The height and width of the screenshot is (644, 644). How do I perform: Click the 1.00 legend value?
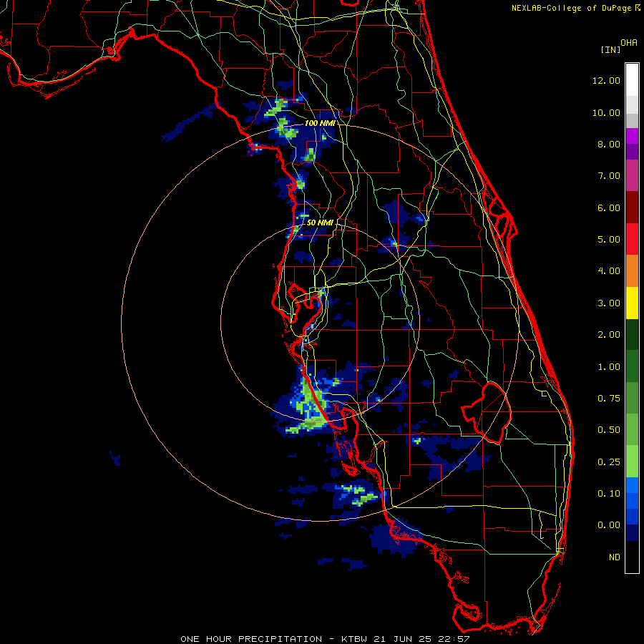(609, 367)
